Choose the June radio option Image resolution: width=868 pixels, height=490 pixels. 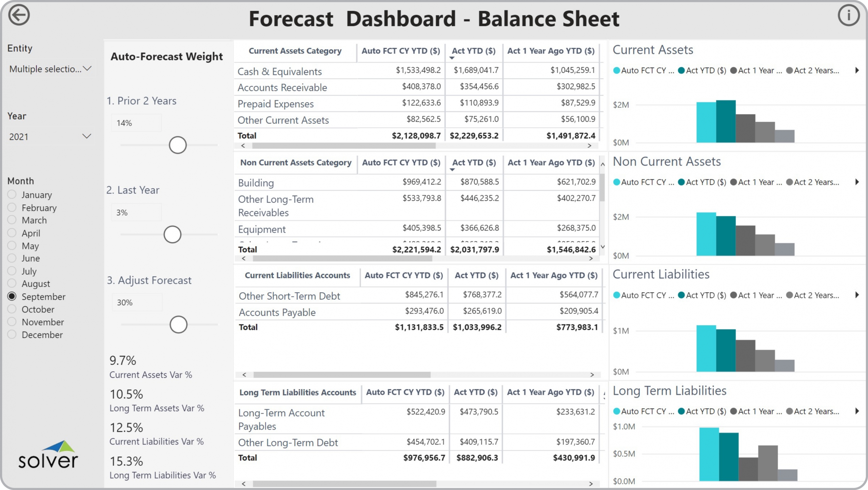pyautogui.click(x=12, y=258)
